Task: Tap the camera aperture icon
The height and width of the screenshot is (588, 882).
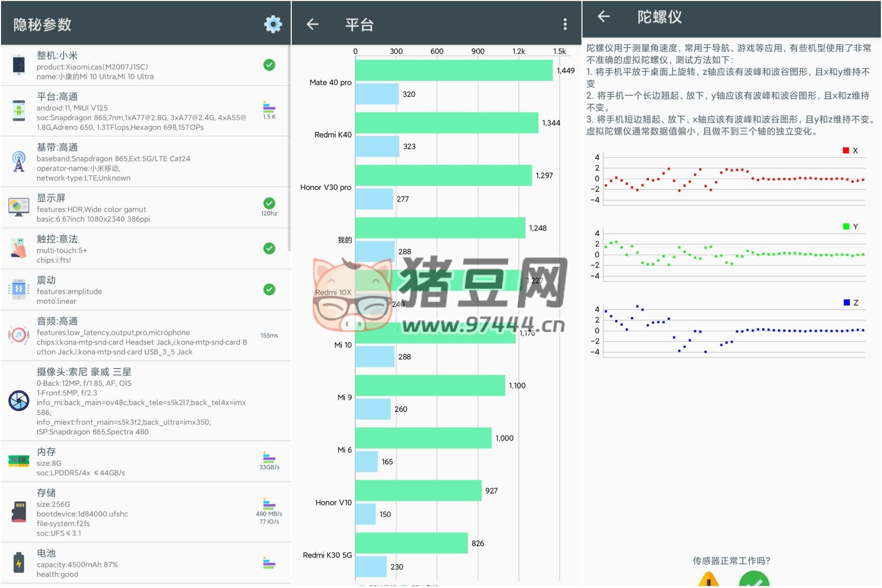Action: (19, 401)
